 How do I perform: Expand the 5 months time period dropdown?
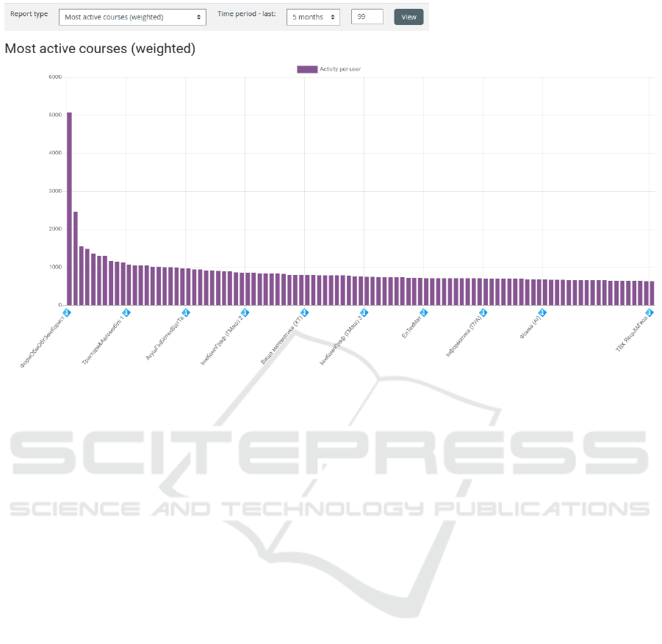pyautogui.click(x=313, y=17)
